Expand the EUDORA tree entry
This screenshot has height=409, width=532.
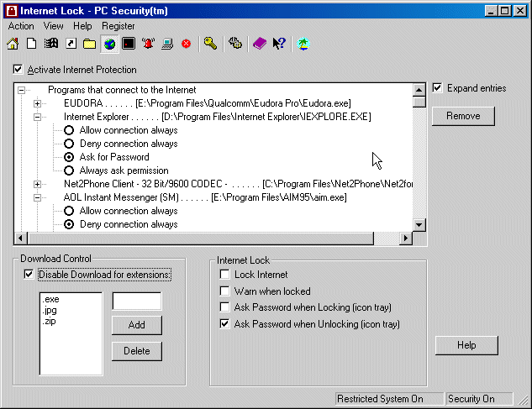37,103
